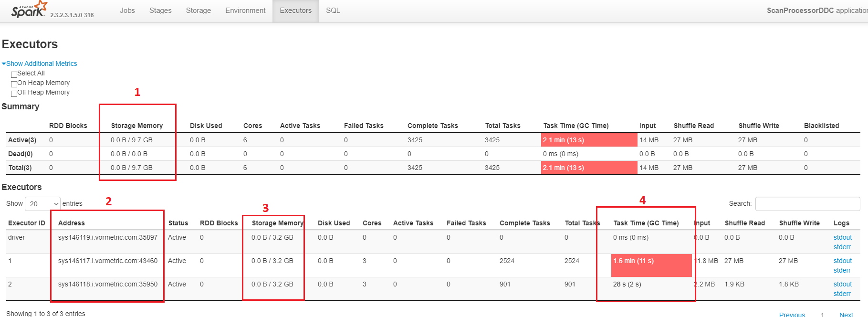Check the Select All checkbox
The height and width of the screenshot is (317, 868).
pyautogui.click(x=14, y=74)
